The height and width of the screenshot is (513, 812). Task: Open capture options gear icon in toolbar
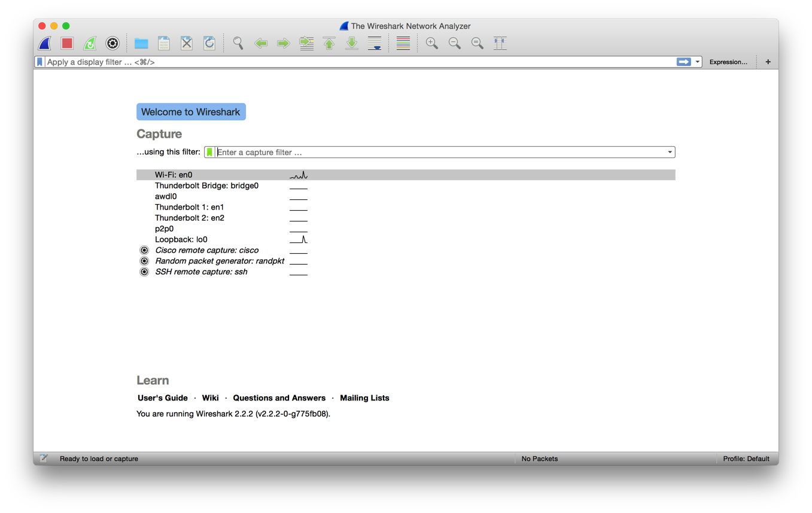112,43
